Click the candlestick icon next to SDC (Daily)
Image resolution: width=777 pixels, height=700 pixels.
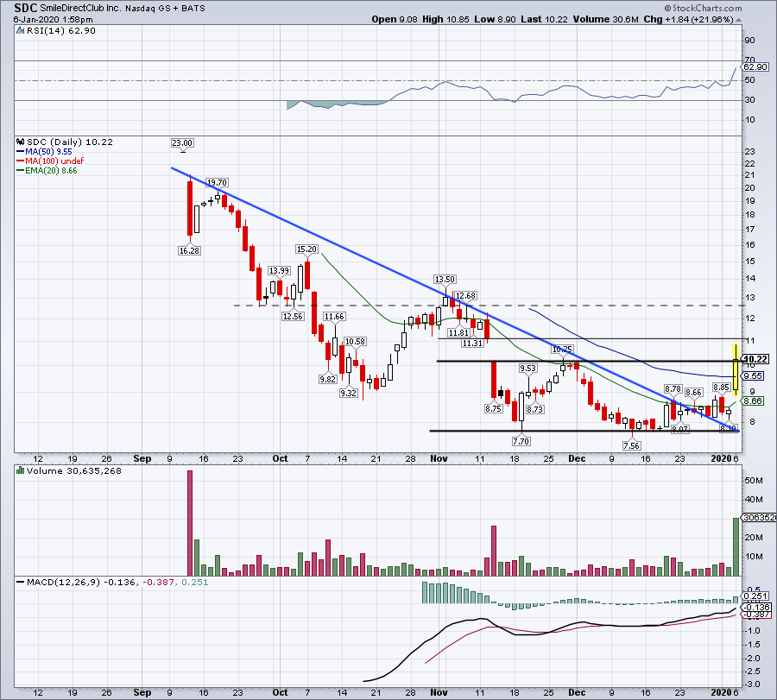[x=21, y=142]
